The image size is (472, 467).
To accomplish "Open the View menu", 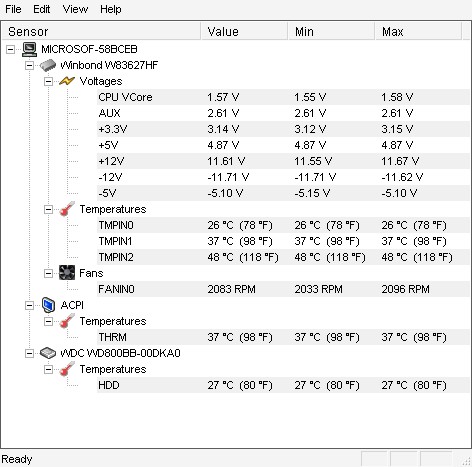I will click(75, 9).
